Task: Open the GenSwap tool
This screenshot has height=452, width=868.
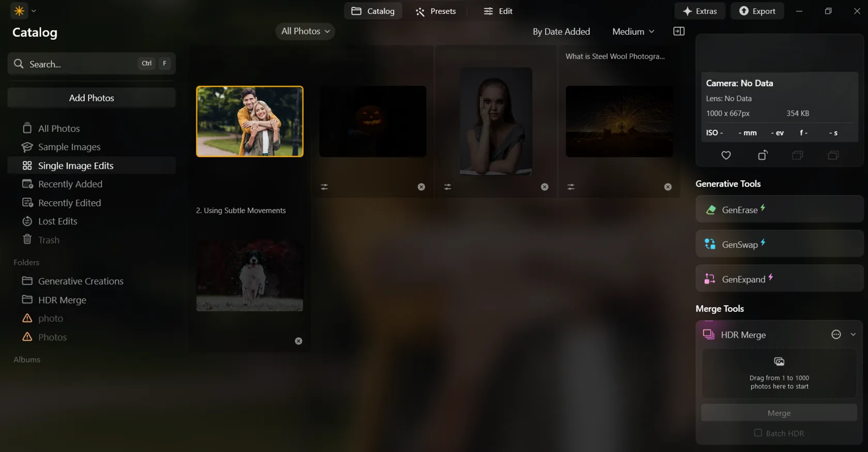Action: tap(780, 244)
